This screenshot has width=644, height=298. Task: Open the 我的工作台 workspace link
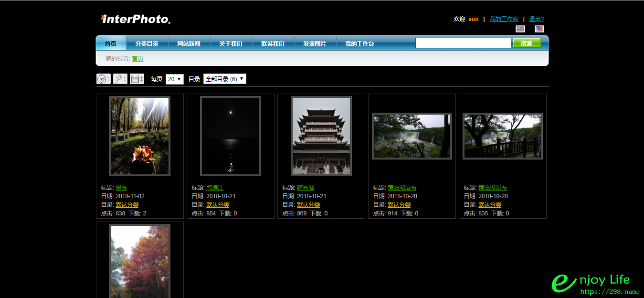(504, 19)
